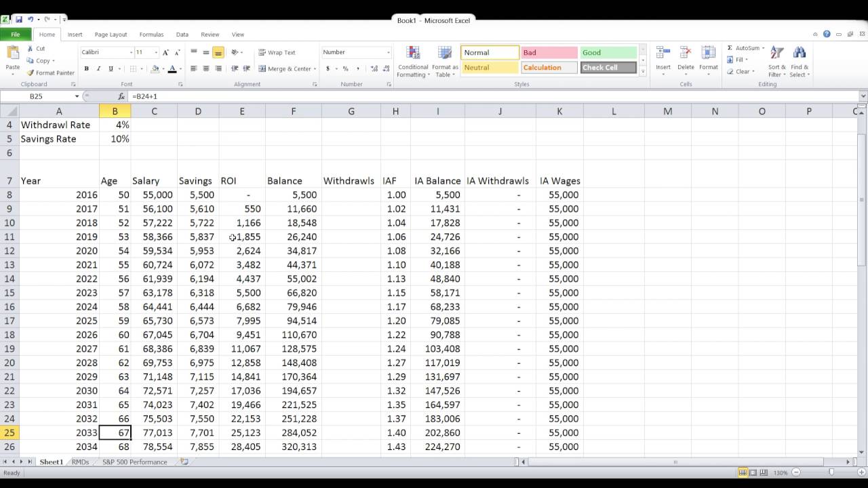Expand the Clear dropdown in Editing

tap(753, 71)
